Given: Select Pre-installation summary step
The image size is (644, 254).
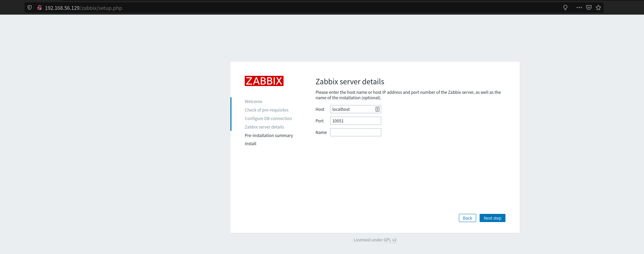Looking at the screenshot, I should 269,136.
